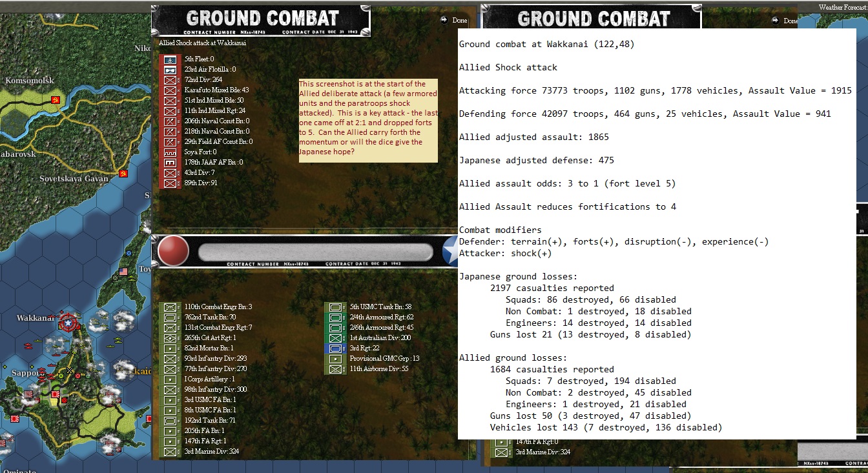Image resolution: width=868 pixels, height=473 pixels.
Task: Select the Provisional GMC Grp icon
Action: [335, 359]
